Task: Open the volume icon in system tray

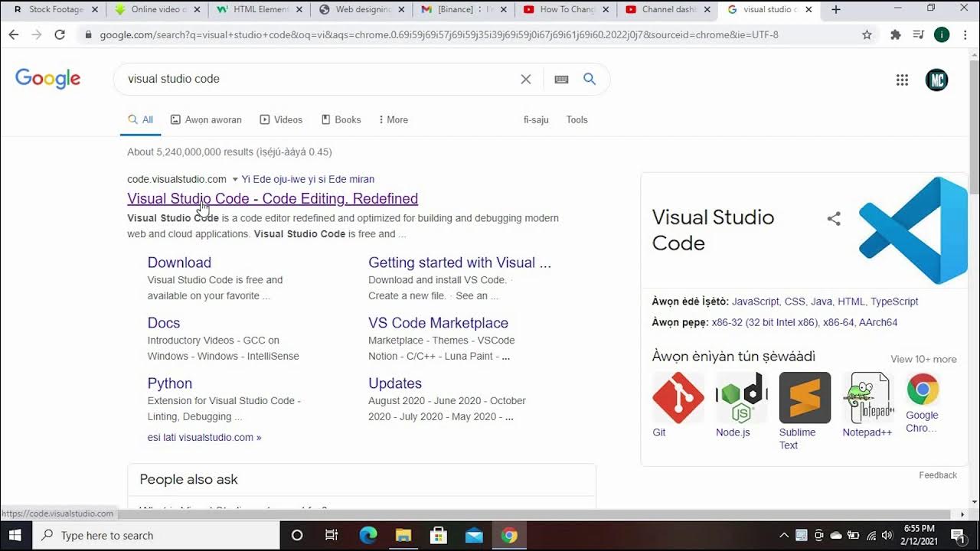Action: 887,535
